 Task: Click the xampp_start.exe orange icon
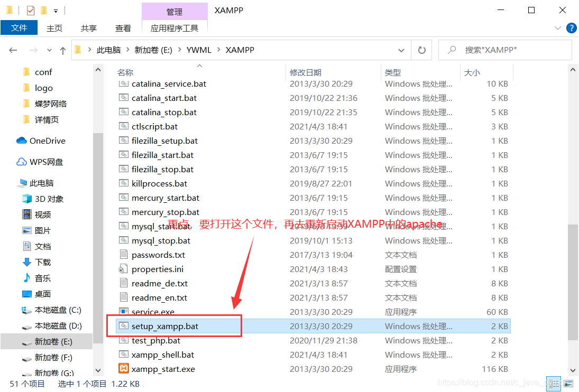pyautogui.click(x=123, y=368)
